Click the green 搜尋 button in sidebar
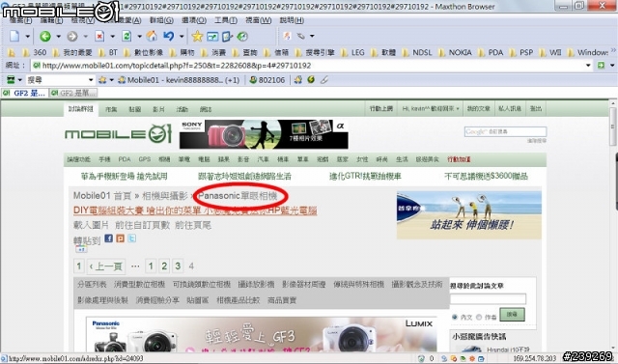Viewport: 618px width, 364px height. pos(512,315)
